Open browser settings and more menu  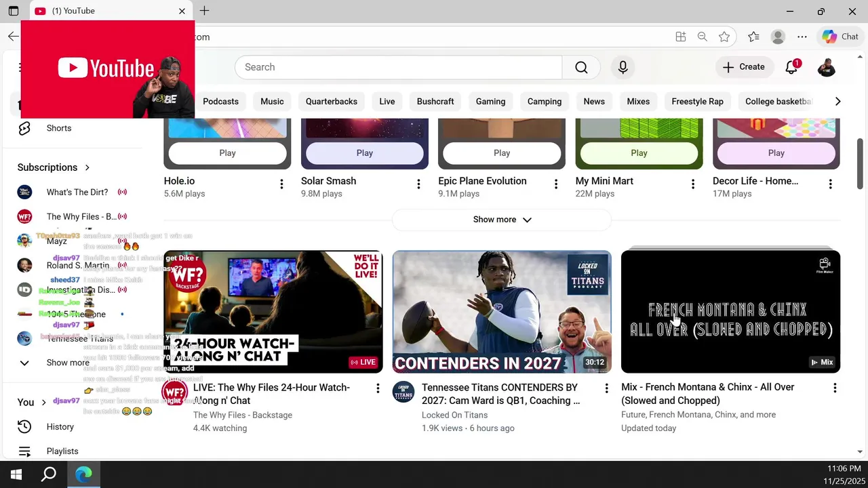pyautogui.click(x=802, y=37)
